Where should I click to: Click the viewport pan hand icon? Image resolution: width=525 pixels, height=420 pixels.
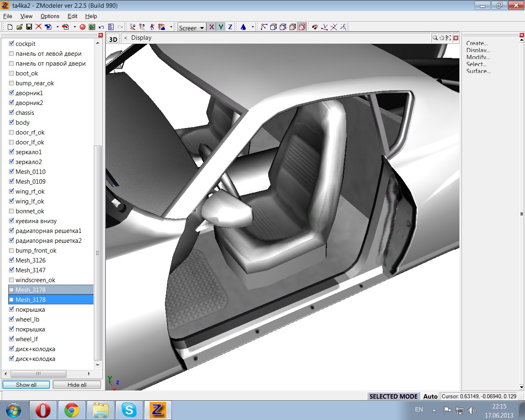pyautogui.click(x=442, y=38)
